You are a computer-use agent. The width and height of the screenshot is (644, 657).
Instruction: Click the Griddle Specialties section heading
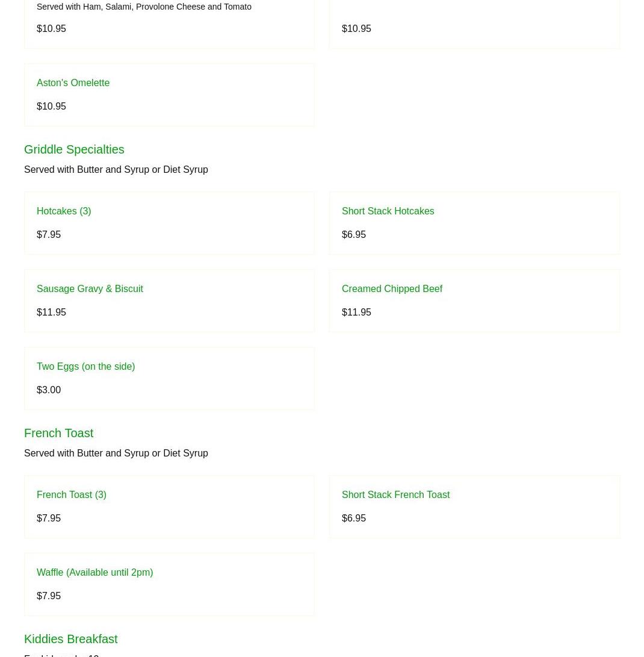coord(74,149)
